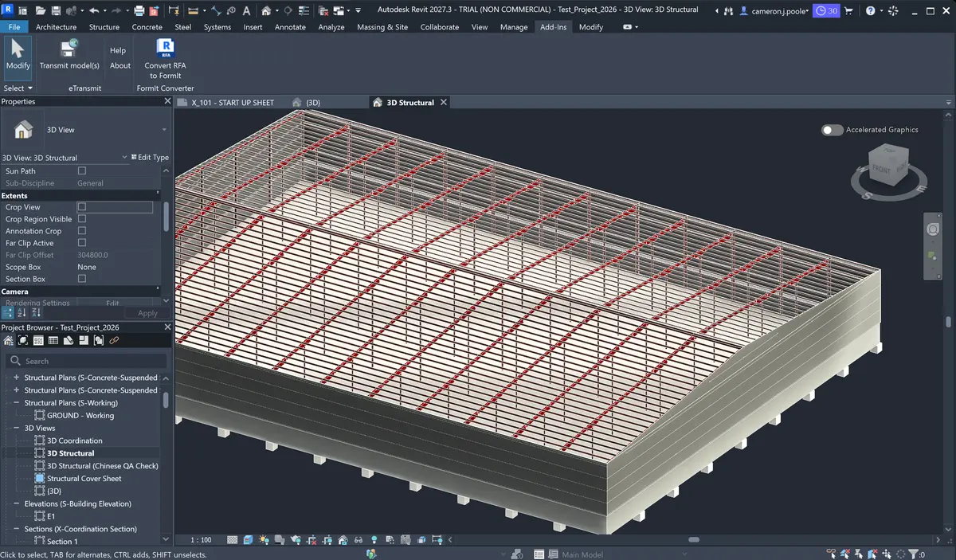The image size is (956, 560).
Task: Click the Visual Style cube icon
Action: (x=248, y=540)
